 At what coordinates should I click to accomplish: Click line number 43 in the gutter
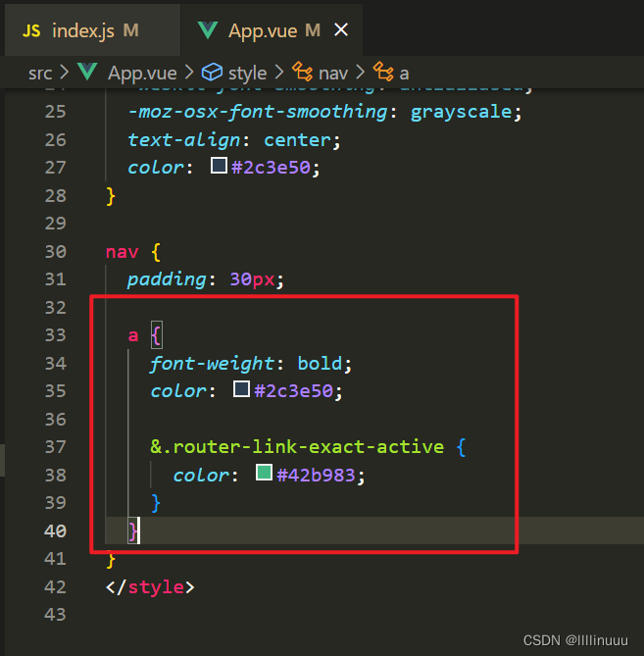tap(56, 615)
